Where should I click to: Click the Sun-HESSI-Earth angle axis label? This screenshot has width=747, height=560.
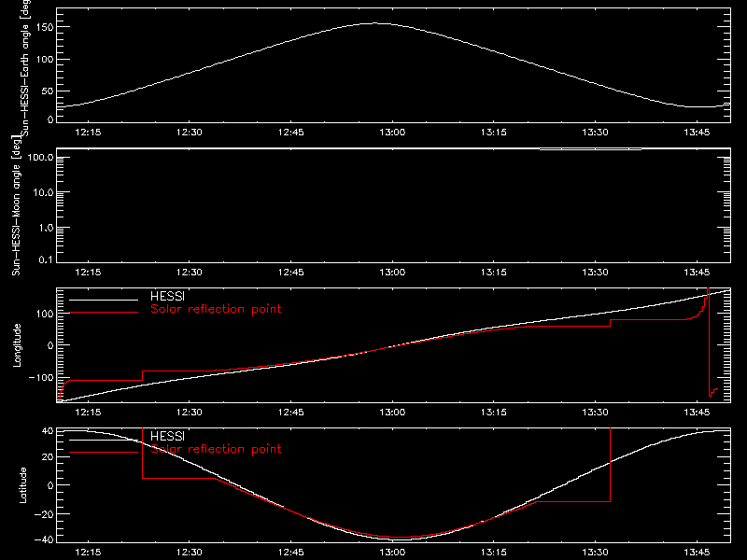point(25,68)
